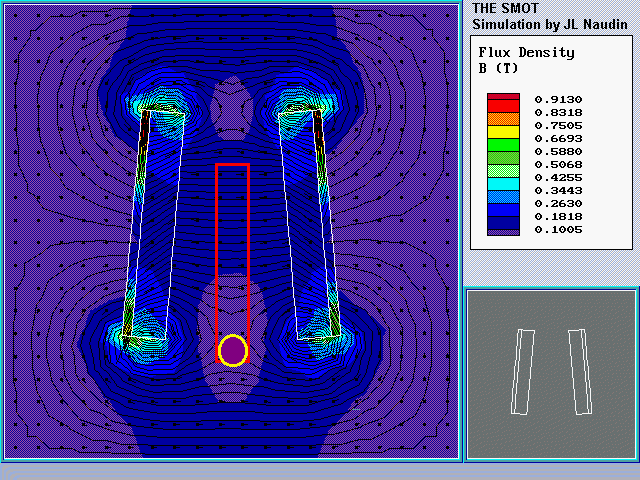Click the yellow 0.6693 legend swatch
This screenshot has height=480, width=640.
[x=503, y=132]
